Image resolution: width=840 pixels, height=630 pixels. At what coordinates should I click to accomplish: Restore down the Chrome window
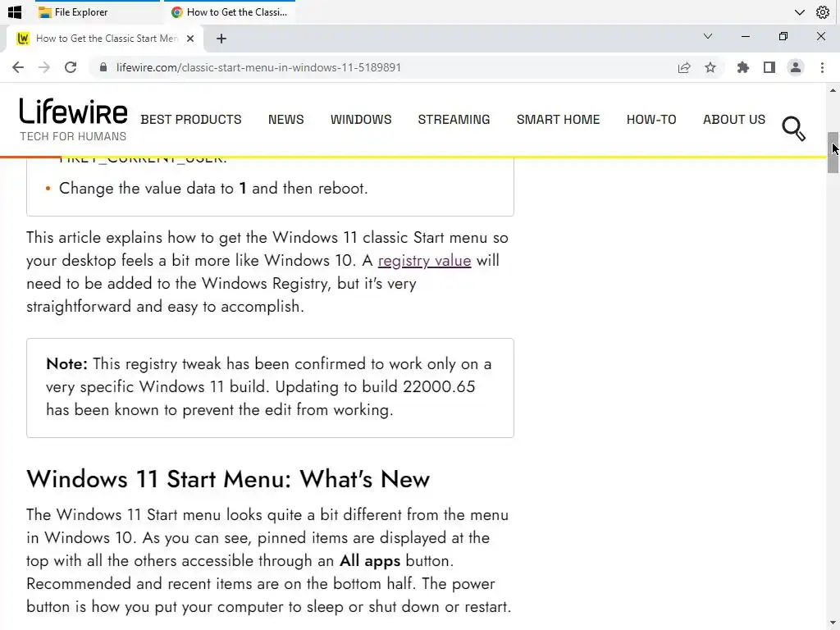pyautogui.click(x=783, y=36)
